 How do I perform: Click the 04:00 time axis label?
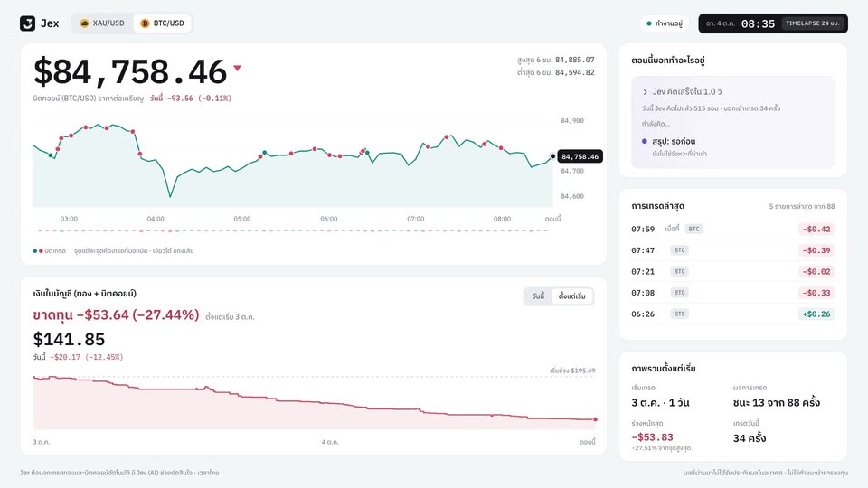[x=156, y=219]
